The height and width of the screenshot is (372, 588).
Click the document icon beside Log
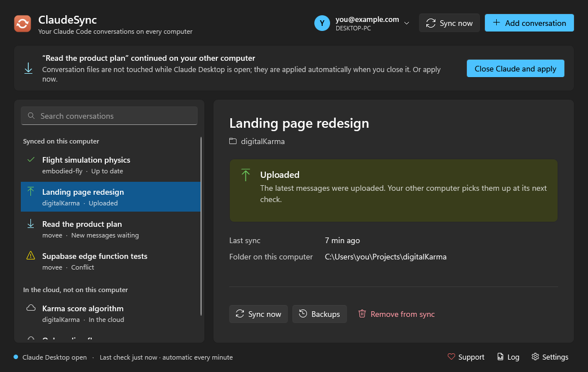click(500, 357)
